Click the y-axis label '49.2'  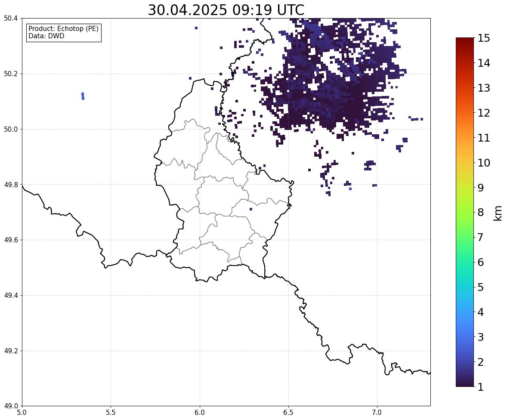coord(11,351)
